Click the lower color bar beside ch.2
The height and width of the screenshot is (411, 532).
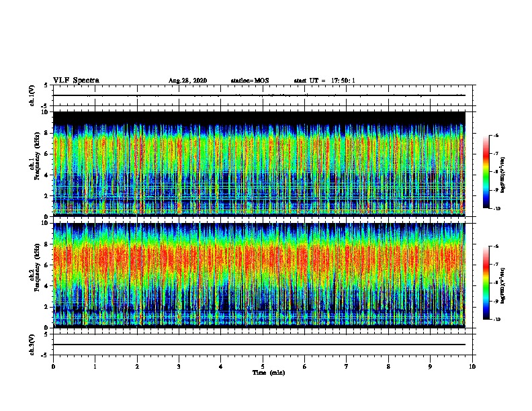pyautogui.click(x=486, y=283)
